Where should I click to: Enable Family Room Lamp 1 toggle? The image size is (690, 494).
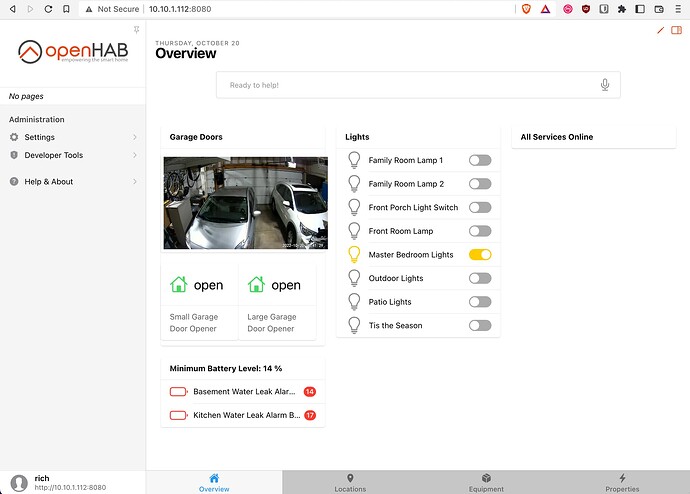[x=480, y=160]
